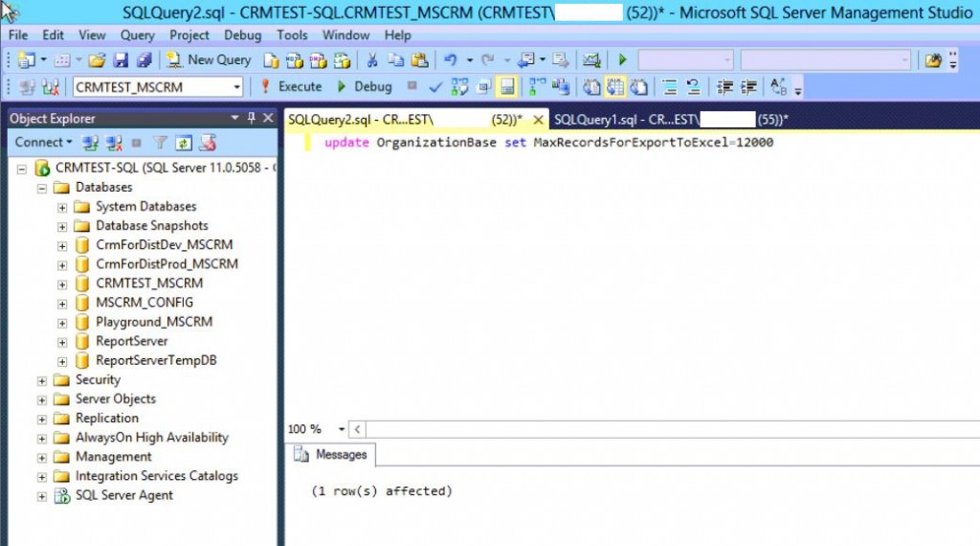
Task: Open Object Explorer window position dropdown
Action: point(234,118)
